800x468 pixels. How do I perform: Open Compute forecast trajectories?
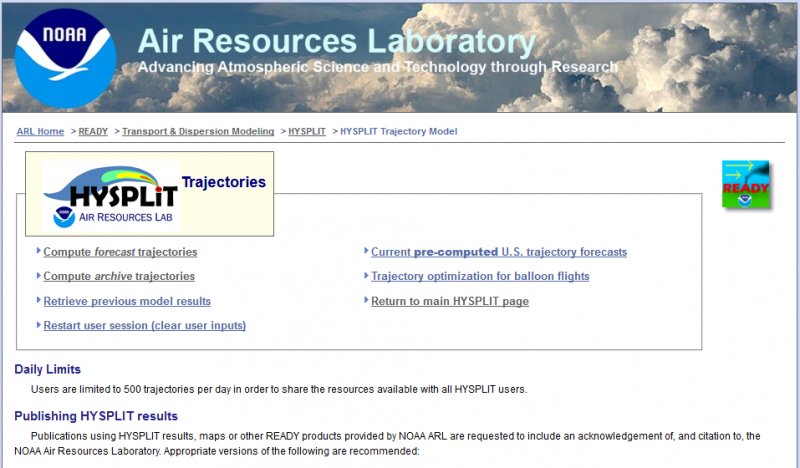pyautogui.click(x=120, y=252)
